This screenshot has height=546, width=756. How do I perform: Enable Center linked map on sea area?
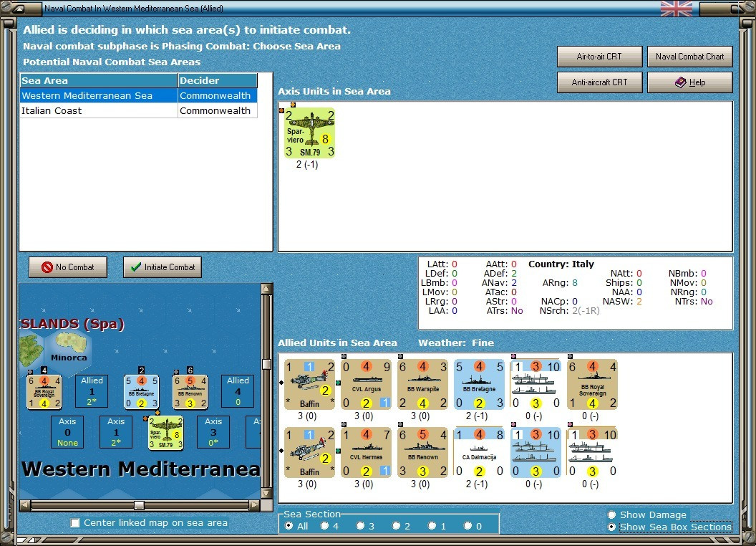(x=75, y=523)
